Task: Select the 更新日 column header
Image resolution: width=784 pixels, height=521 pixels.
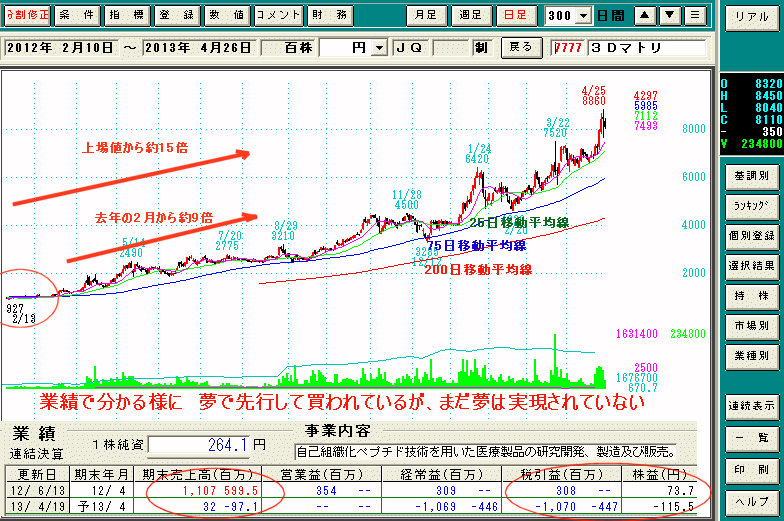Action: [x=38, y=474]
